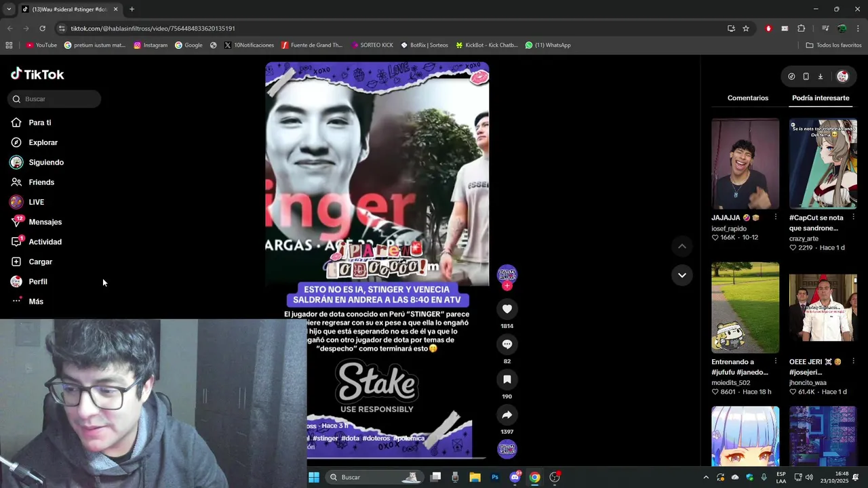Open the Instagram bookmark
Screen dimensions: 868x488
coord(151,45)
